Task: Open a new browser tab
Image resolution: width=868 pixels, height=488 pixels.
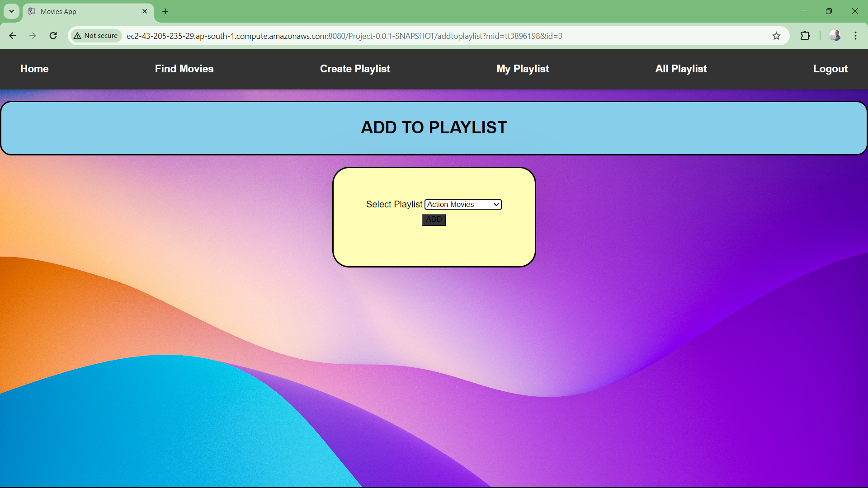Action: tap(165, 11)
